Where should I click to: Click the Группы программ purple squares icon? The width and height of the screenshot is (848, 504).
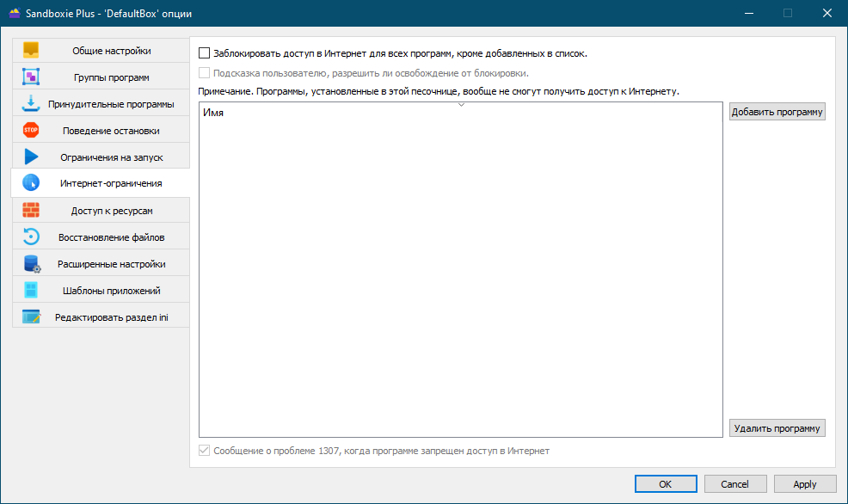(31, 77)
